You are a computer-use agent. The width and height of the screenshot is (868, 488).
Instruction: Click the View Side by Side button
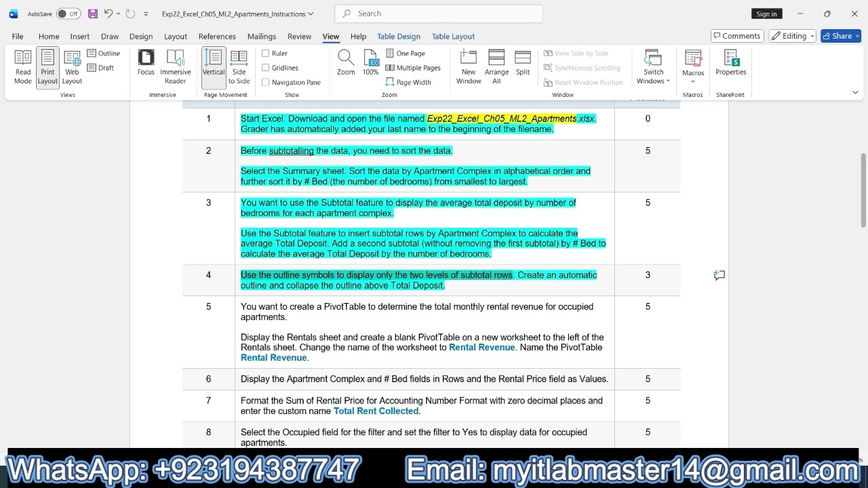click(x=576, y=54)
